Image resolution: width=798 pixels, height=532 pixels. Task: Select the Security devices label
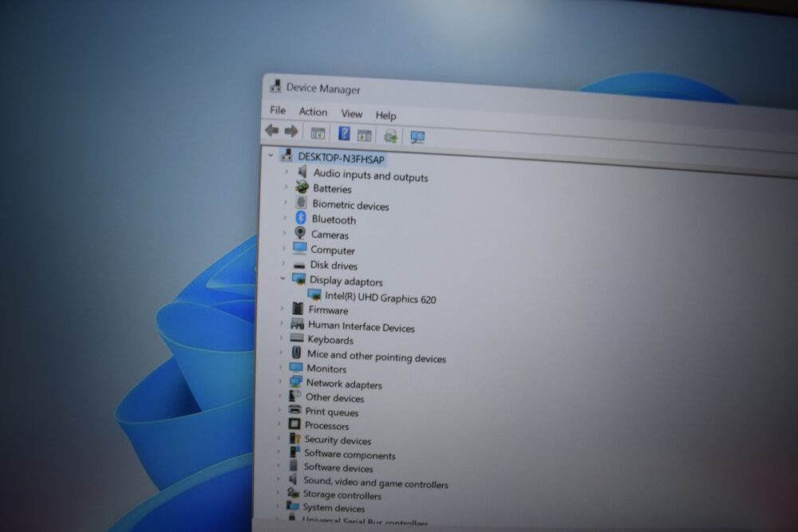tap(338, 440)
